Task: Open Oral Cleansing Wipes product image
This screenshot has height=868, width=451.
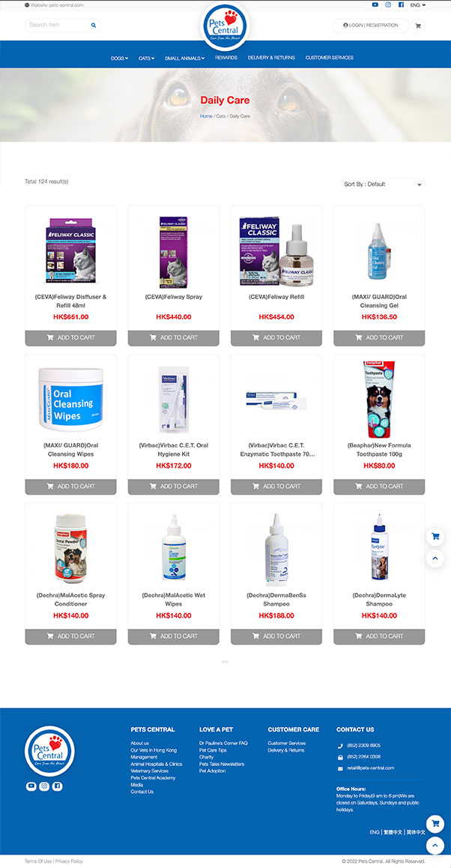Action: point(70,400)
